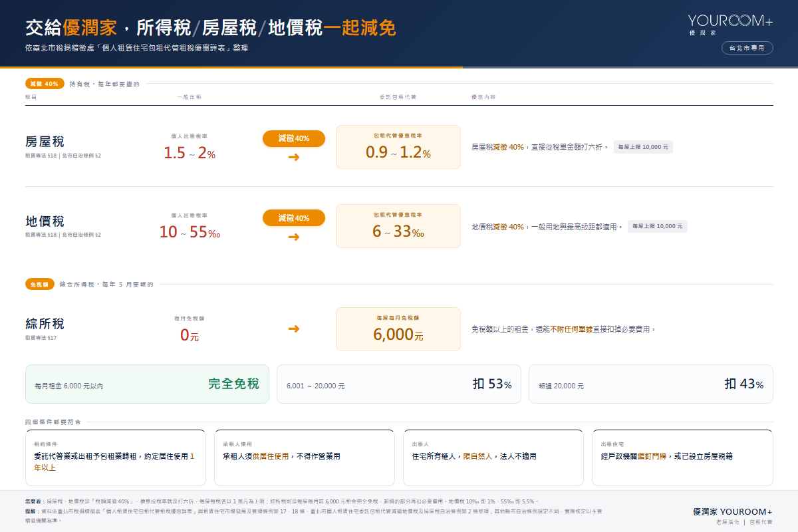This screenshot has width=798, height=532.
Task: Click the 地價稅減徵 40% description text
Action: (x=547, y=227)
